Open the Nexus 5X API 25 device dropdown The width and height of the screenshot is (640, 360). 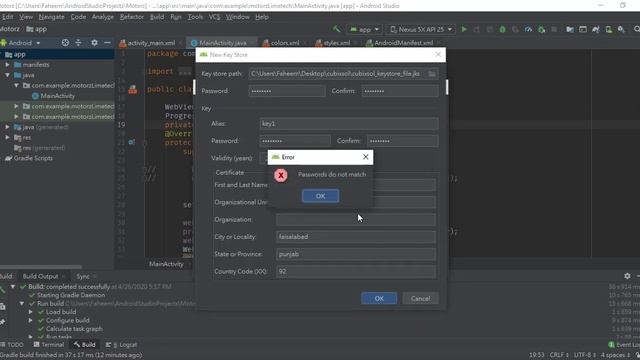pyautogui.click(x=421, y=29)
